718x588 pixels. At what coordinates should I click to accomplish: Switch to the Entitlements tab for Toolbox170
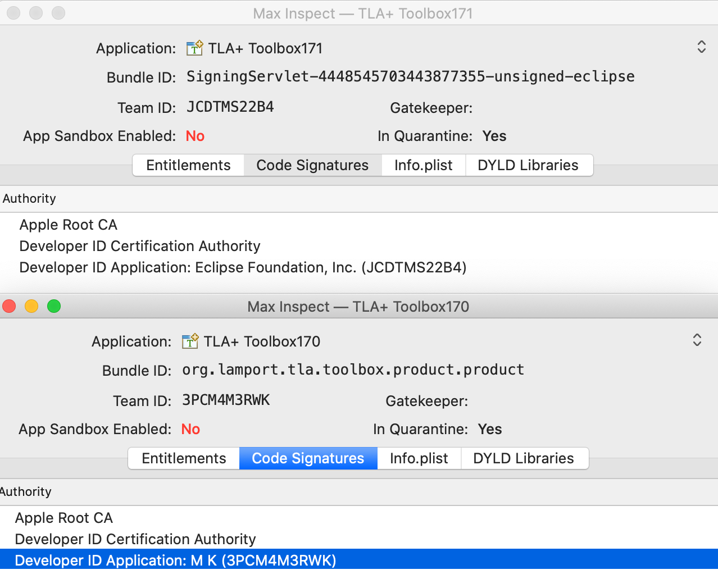183,458
